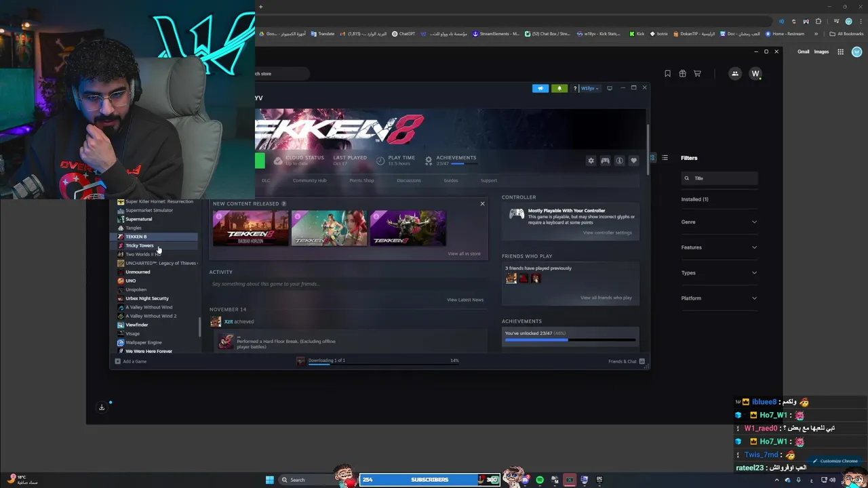Open gift icon in background page

[x=682, y=73]
